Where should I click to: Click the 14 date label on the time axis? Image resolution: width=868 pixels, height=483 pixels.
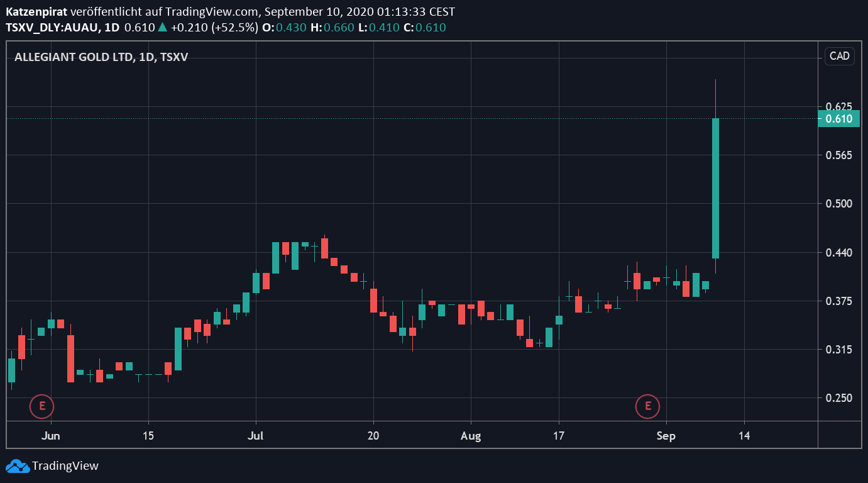tap(744, 436)
